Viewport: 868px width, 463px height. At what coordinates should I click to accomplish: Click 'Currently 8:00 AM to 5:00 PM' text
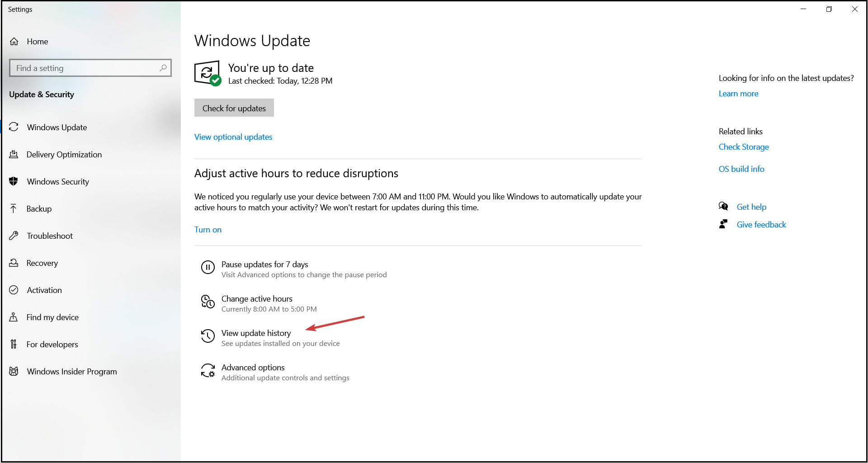[269, 309]
